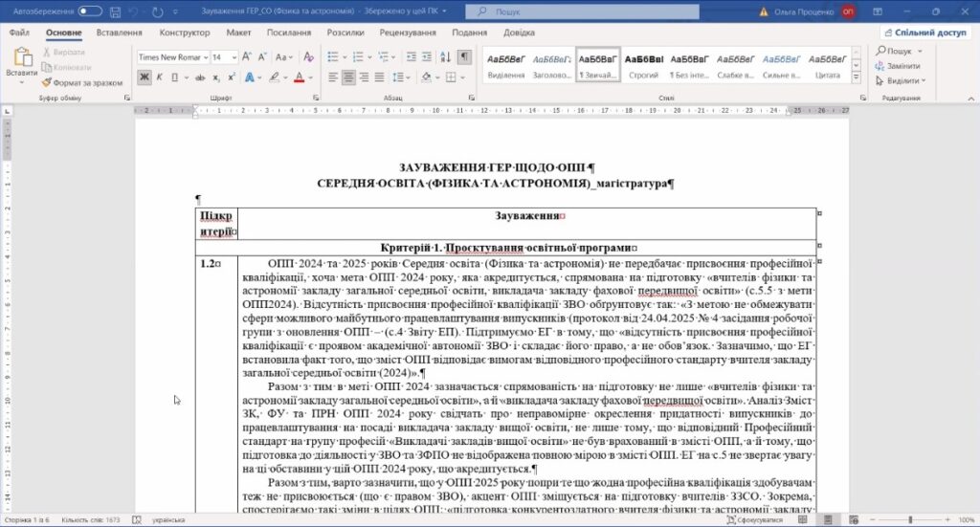980x527 pixels.
Task: Sort the selection with the A-Z sort icon
Action: tap(443, 57)
